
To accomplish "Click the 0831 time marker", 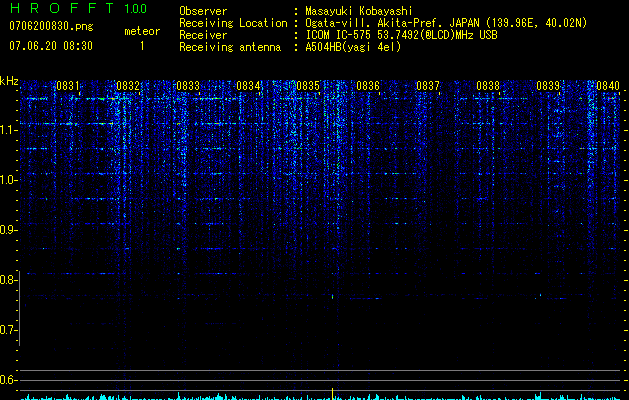I will pos(68,86).
